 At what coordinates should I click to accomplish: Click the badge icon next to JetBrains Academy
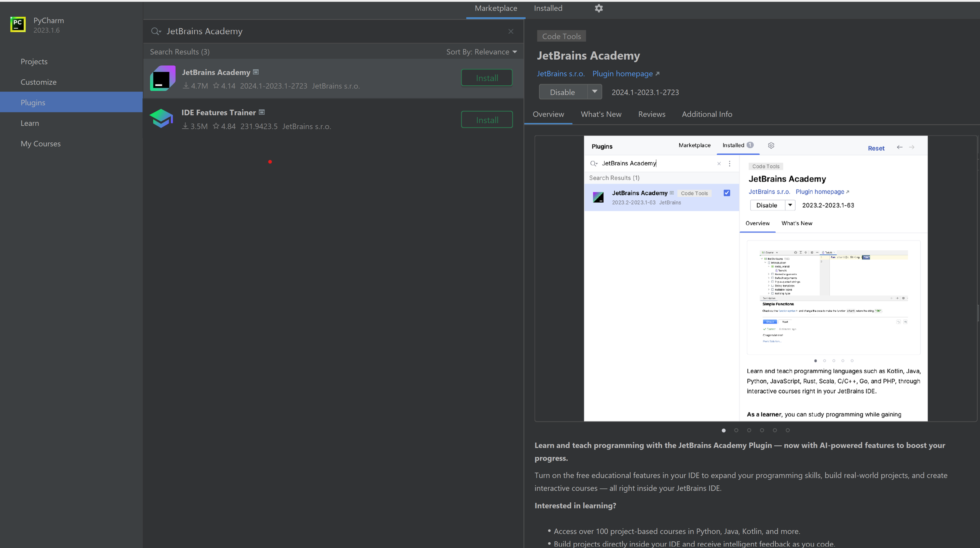pyautogui.click(x=256, y=72)
